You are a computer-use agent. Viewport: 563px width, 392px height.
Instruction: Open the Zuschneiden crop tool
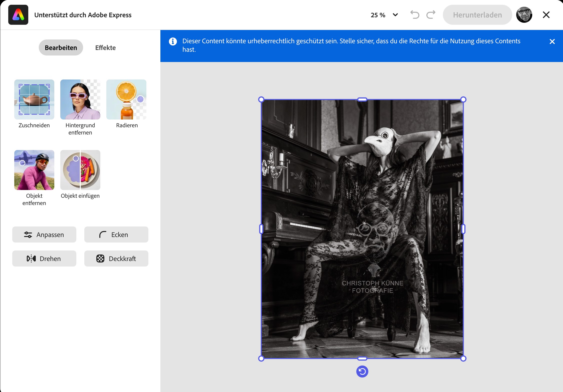point(34,99)
